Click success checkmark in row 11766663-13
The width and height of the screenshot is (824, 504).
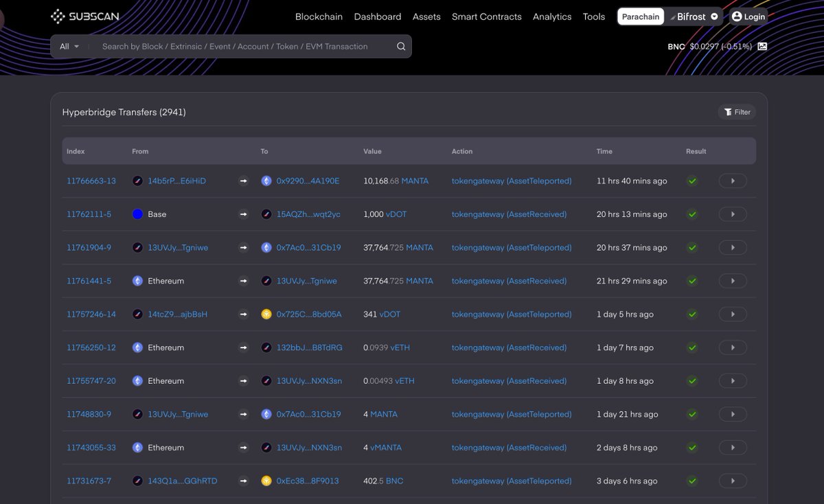coord(692,181)
